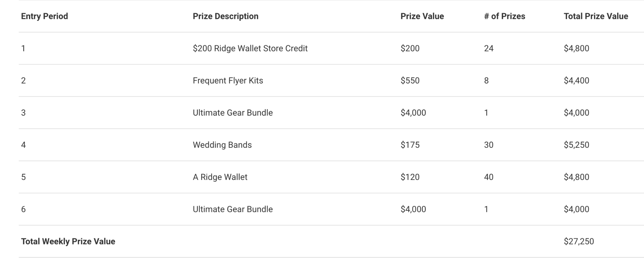Viewport: 644px width, 258px height.
Task: Click the $175 prize value cell
Action: [410, 145]
